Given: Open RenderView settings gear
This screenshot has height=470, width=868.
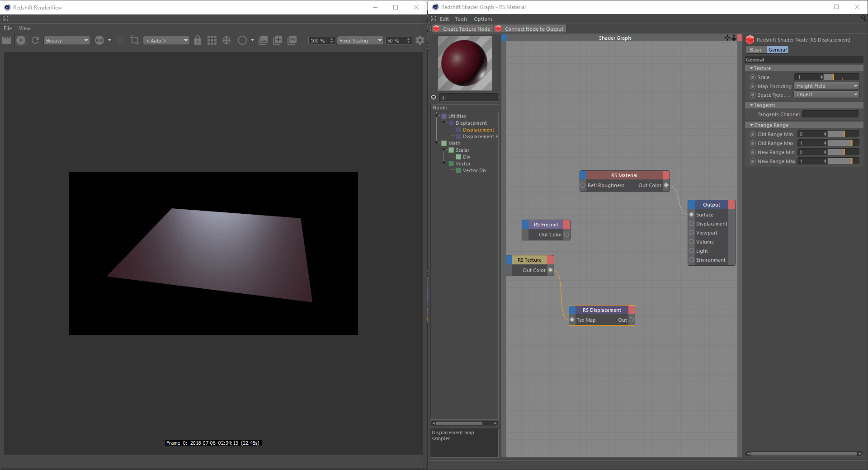Looking at the screenshot, I should (x=420, y=40).
